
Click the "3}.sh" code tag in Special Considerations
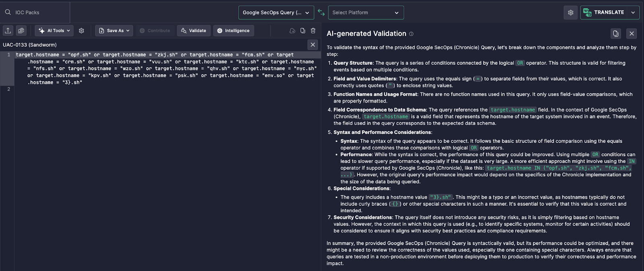(x=440, y=197)
